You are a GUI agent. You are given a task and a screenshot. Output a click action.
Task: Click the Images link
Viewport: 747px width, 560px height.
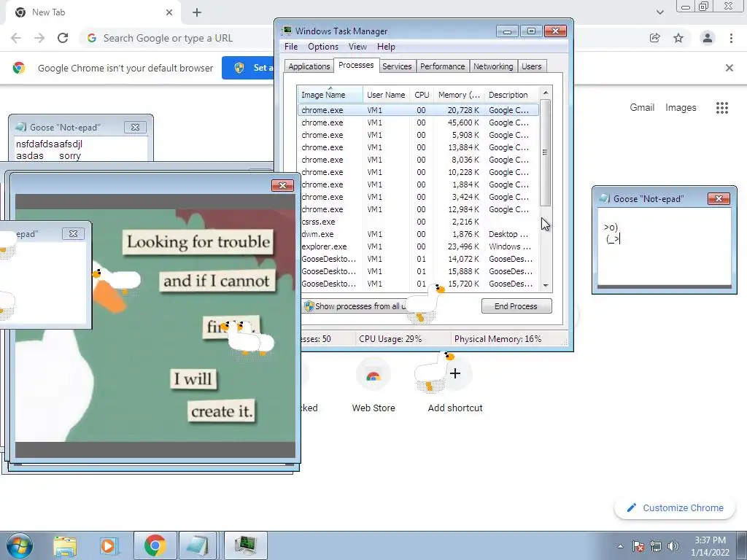[x=681, y=108]
